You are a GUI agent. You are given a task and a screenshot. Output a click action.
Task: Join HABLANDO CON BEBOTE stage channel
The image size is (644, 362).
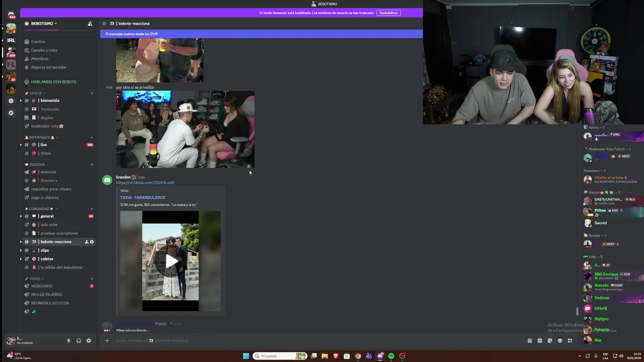click(x=53, y=82)
